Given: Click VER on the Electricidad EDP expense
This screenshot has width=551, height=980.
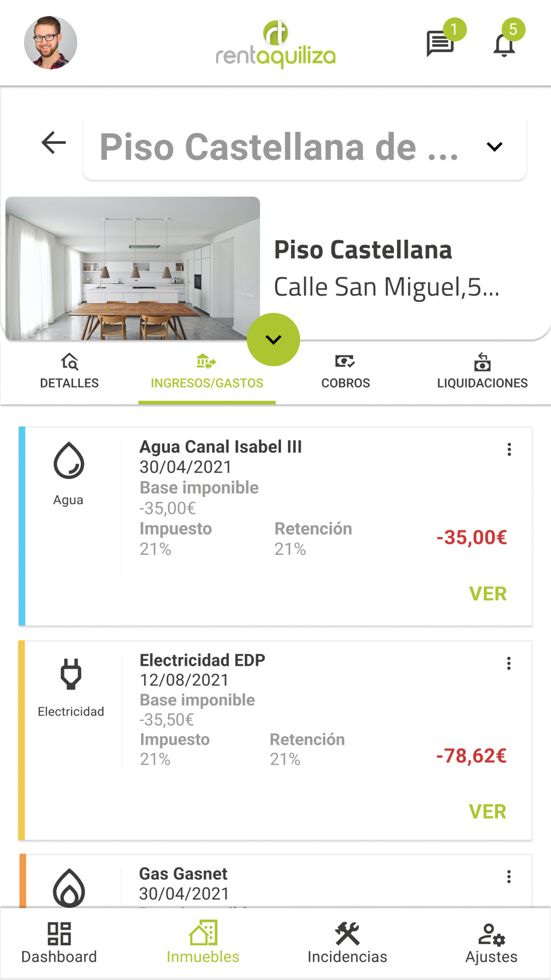Looking at the screenshot, I should coord(488,811).
